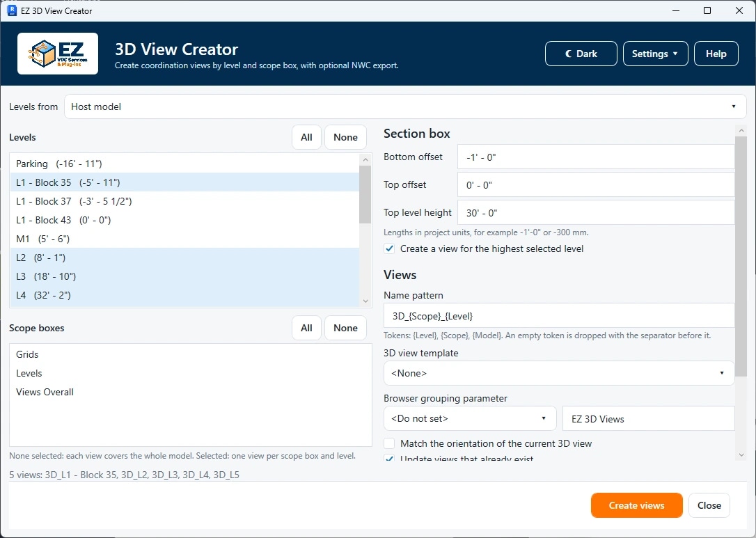Image resolution: width=756 pixels, height=538 pixels.
Task: Toggle the L1 - Block 35 level
Action: click(184, 182)
